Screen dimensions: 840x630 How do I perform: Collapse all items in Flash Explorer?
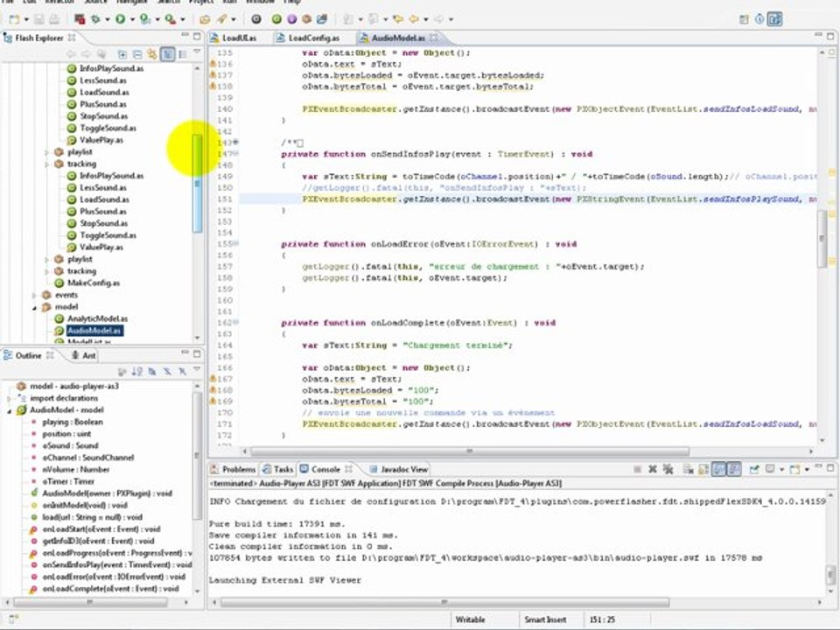(x=137, y=54)
